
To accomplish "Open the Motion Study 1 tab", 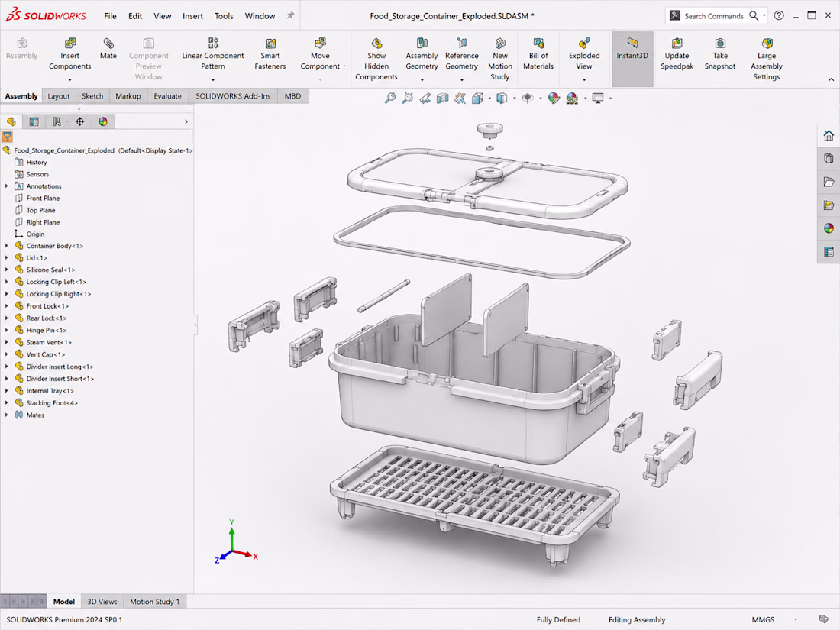I will [155, 602].
